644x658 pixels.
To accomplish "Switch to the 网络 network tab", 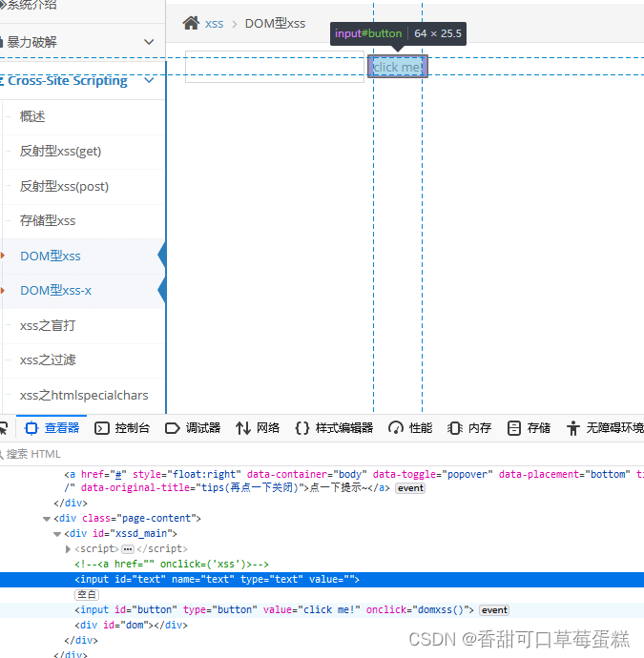I will coord(258,428).
